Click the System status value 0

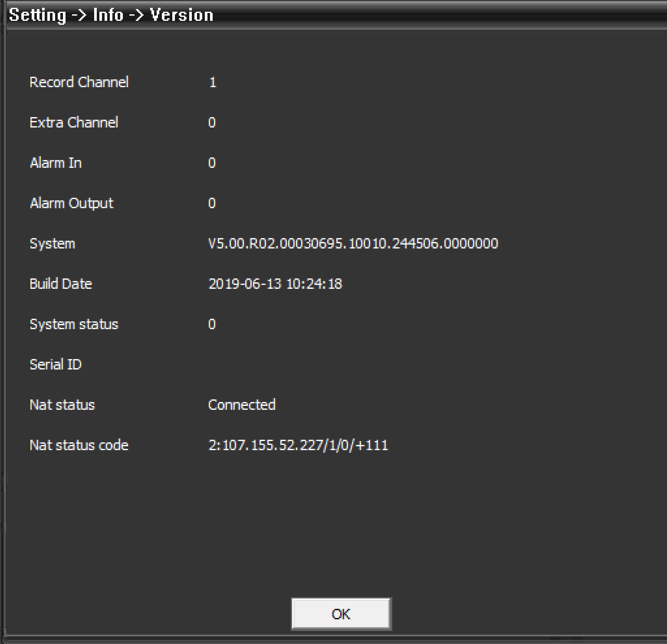212,324
